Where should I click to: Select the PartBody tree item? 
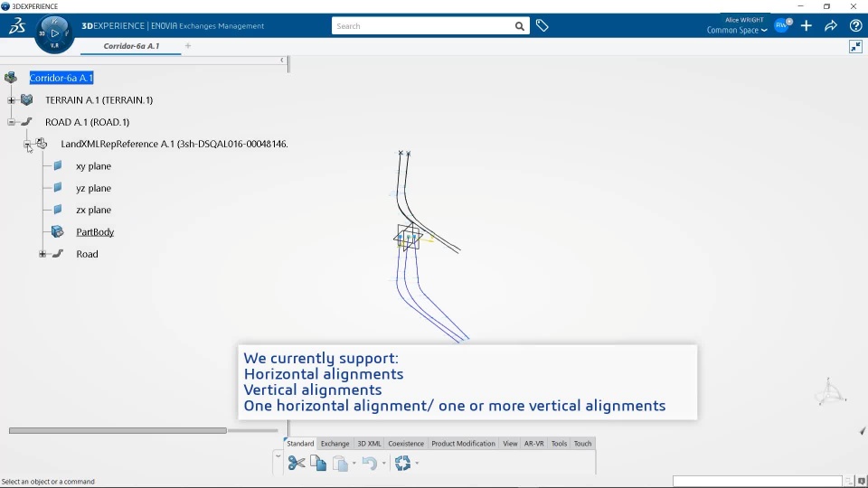pos(95,232)
